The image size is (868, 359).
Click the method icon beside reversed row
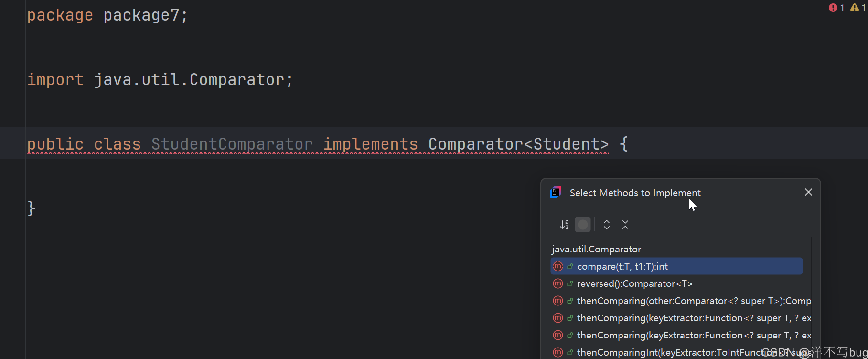tap(558, 283)
